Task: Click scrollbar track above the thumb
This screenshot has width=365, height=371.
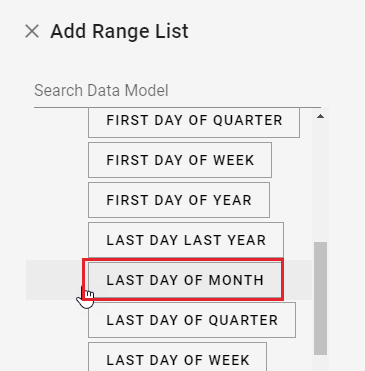Action: point(320,182)
